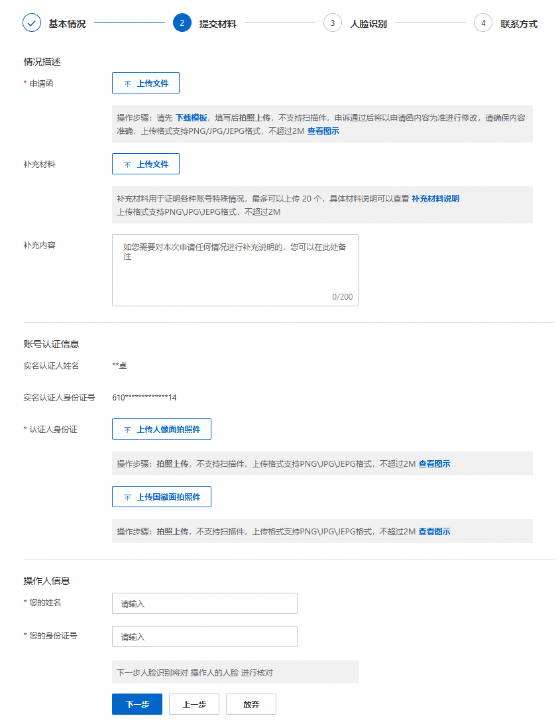The height and width of the screenshot is (728, 560).
Task: Click the completed checkmark step icon
Action: click(x=32, y=23)
